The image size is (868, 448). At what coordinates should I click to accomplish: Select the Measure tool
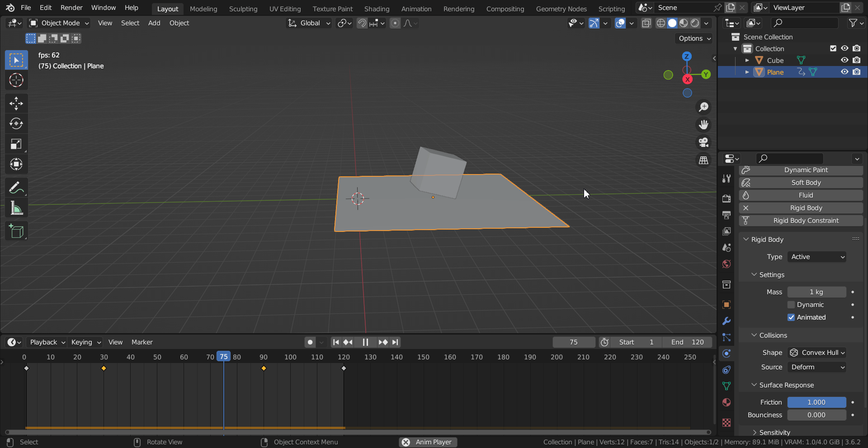point(16,207)
